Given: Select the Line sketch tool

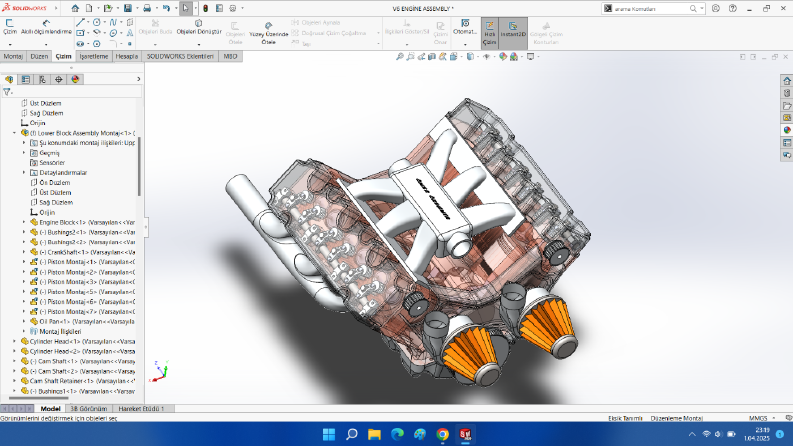Looking at the screenshot, I should pyautogui.click(x=80, y=22).
